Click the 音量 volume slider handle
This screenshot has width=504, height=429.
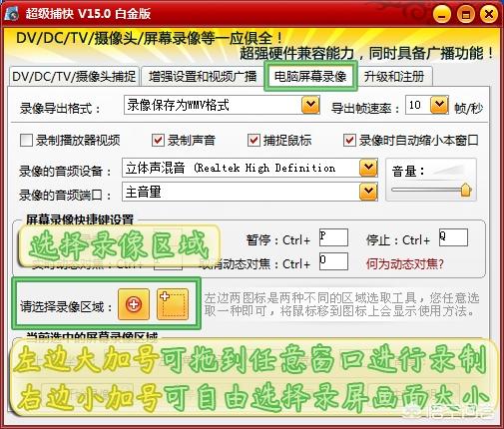[466, 190]
